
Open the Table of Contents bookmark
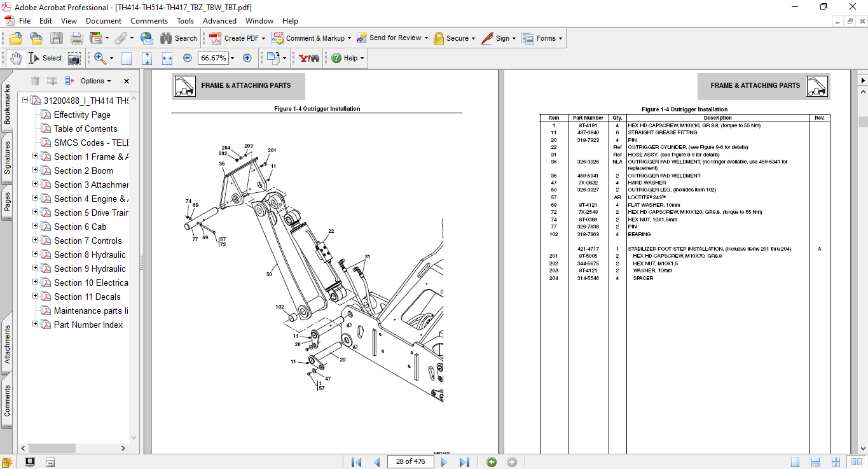pos(85,129)
